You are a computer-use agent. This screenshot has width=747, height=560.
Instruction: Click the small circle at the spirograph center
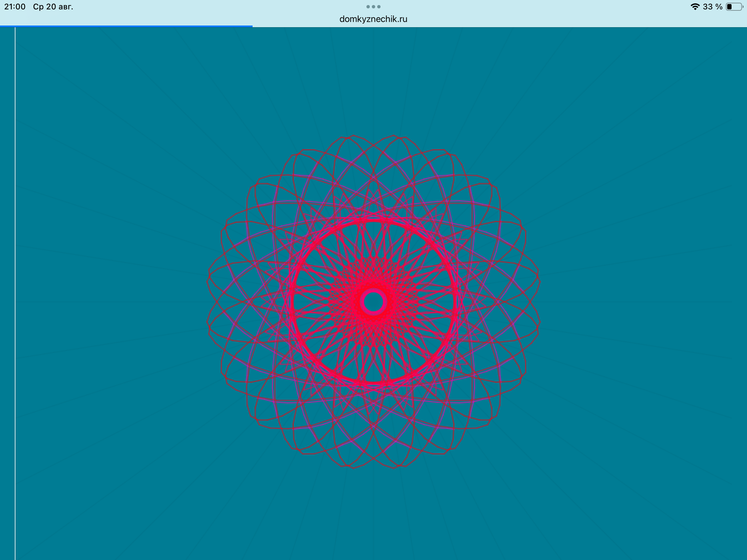tap(373, 301)
